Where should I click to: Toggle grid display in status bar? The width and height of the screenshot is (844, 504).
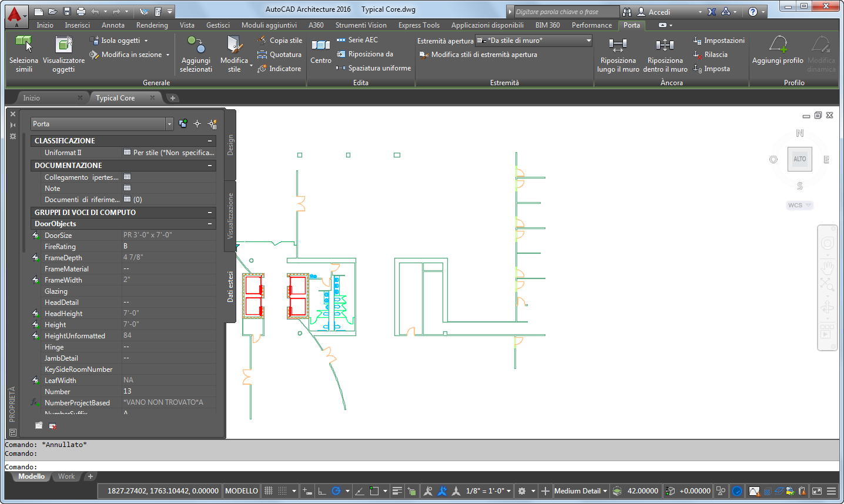(269, 491)
